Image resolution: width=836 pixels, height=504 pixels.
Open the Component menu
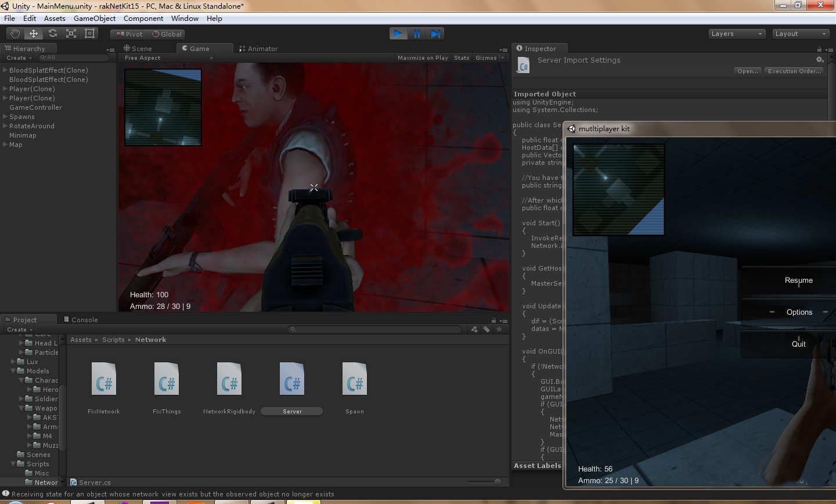pyautogui.click(x=143, y=19)
